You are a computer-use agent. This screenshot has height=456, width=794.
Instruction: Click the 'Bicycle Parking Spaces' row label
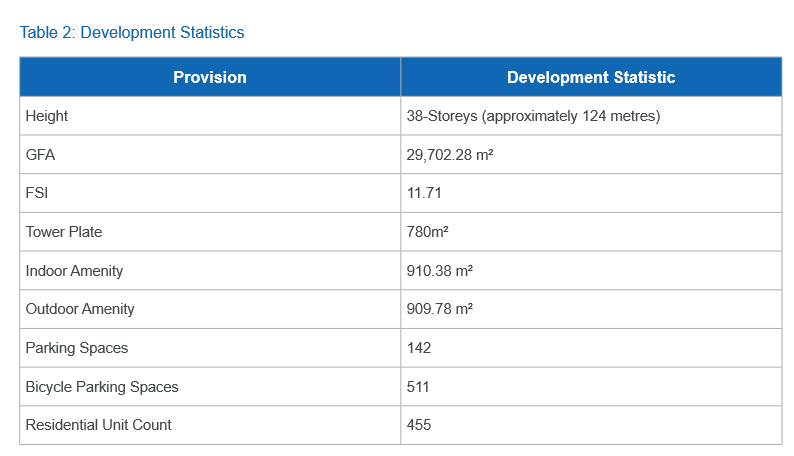tap(102, 387)
